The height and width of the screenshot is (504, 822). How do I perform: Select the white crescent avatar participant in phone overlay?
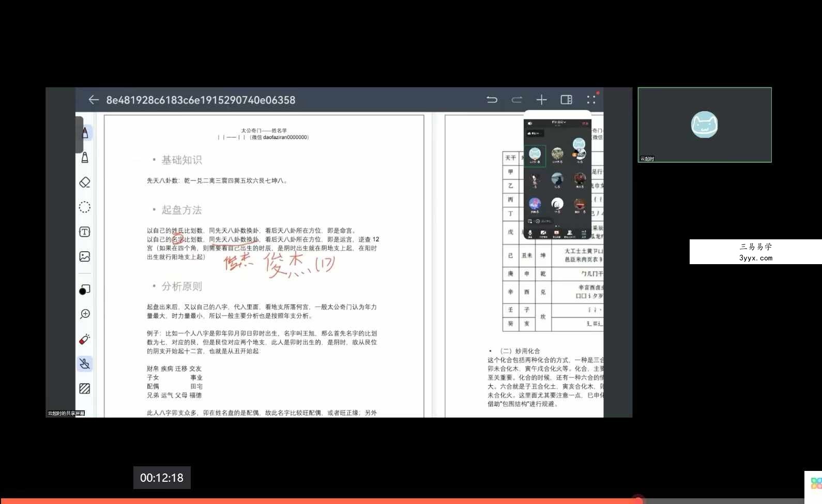pyautogui.click(x=557, y=204)
